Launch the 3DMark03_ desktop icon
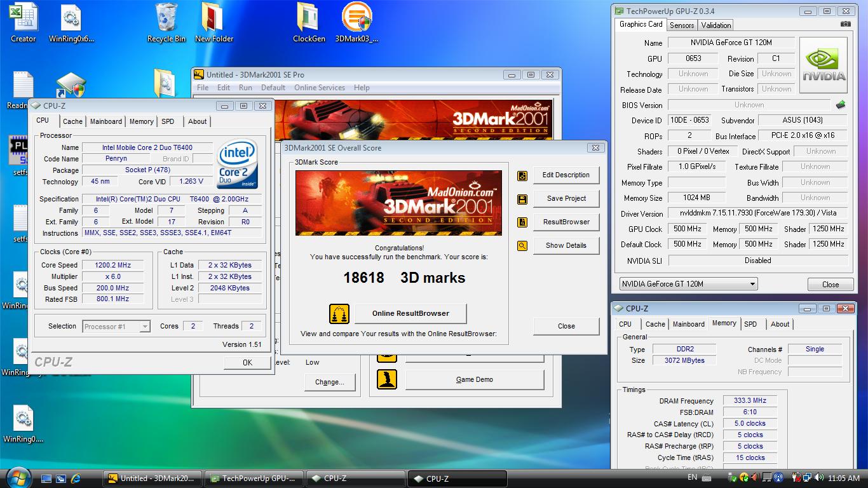This screenshot has width=868, height=488. point(356,23)
